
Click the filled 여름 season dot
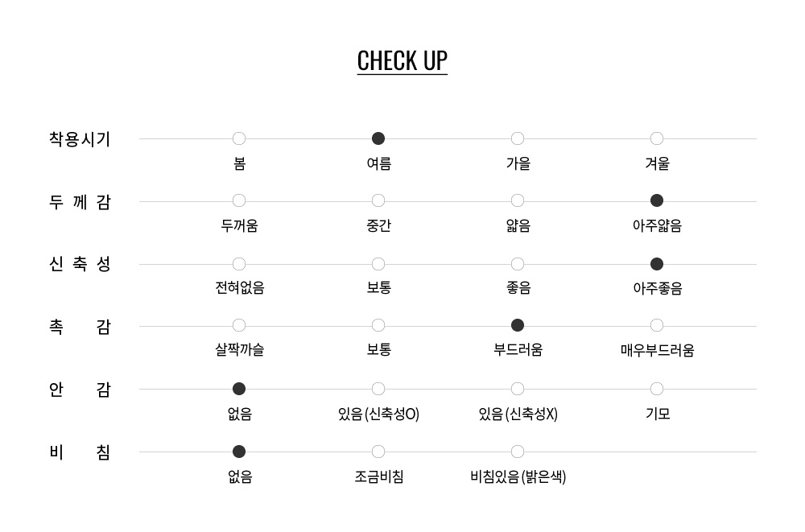point(378,138)
